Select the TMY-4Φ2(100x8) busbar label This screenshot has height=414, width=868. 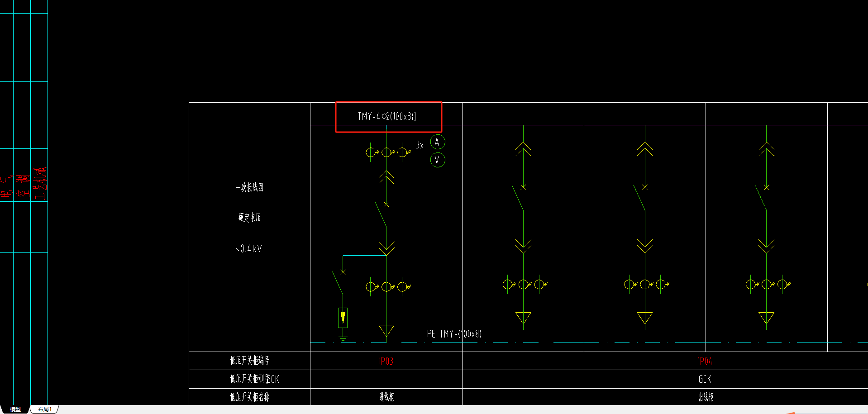tap(387, 116)
